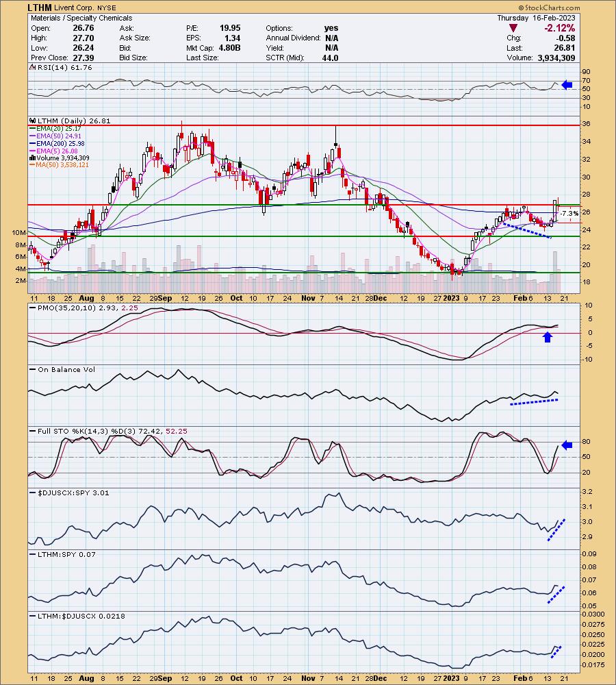Click Nov on the price chart date axis
Viewport: 616px width, 685px height.
[x=308, y=298]
